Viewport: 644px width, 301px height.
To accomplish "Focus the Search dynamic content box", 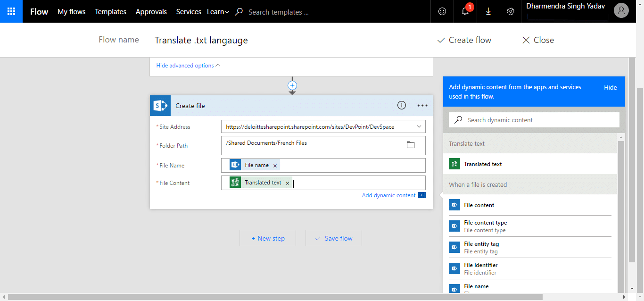I will pos(534,120).
